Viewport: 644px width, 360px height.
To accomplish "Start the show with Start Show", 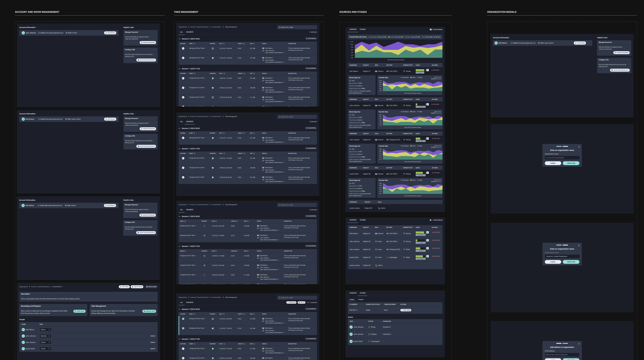I will coord(80,311).
